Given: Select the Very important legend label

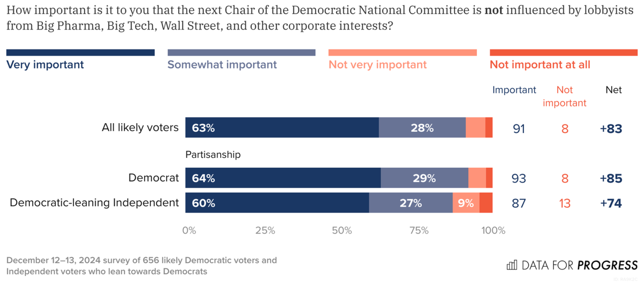Looking at the screenshot, I should [45, 65].
